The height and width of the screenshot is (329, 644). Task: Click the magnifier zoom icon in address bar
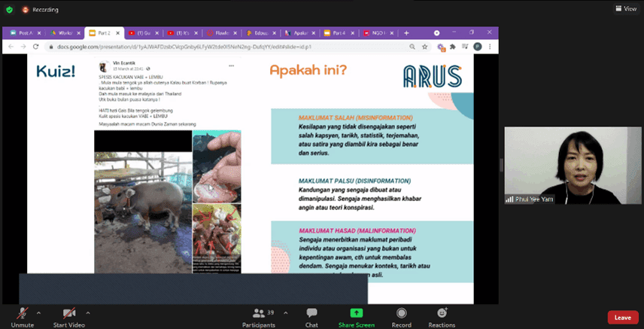pyautogui.click(x=412, y=47)
